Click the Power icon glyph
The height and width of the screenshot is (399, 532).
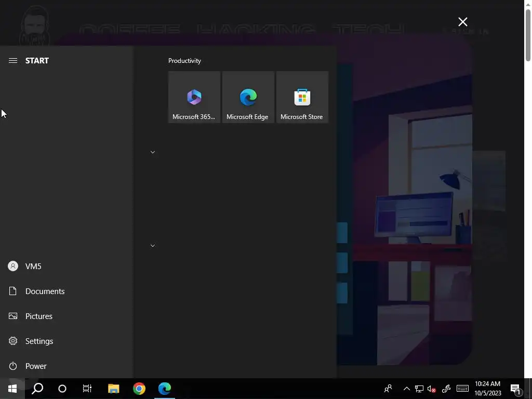point(13,366)
